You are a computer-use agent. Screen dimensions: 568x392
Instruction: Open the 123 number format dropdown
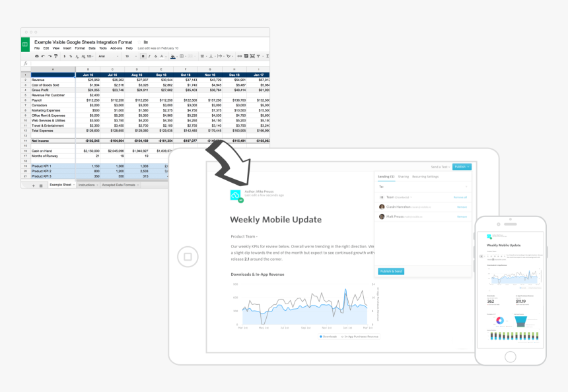pyautogui.click(x=90, y=56)
